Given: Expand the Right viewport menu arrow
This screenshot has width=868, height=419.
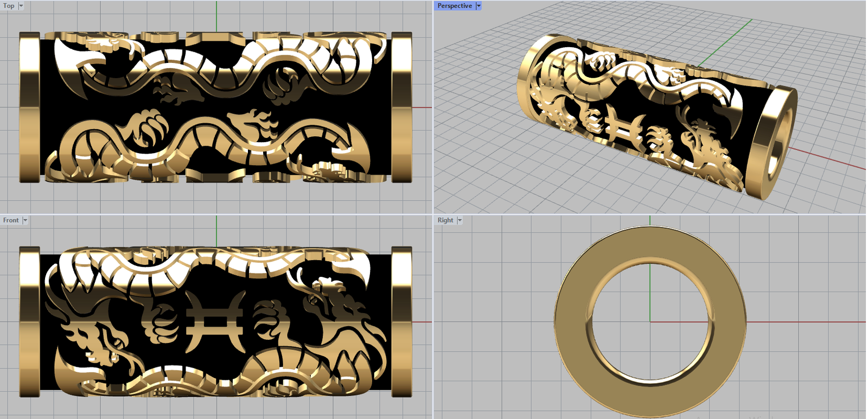Looking at the screenshot, I should (x=459, y=220).
